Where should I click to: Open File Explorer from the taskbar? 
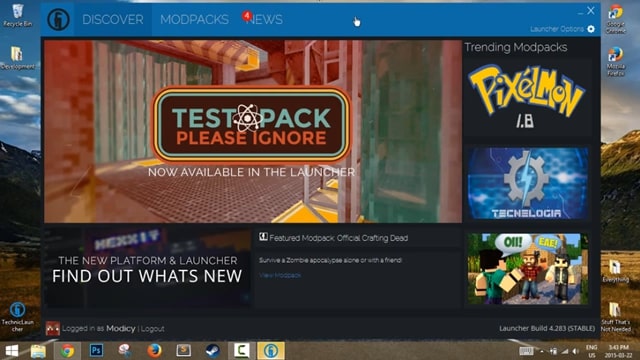[x=38, y=351]
